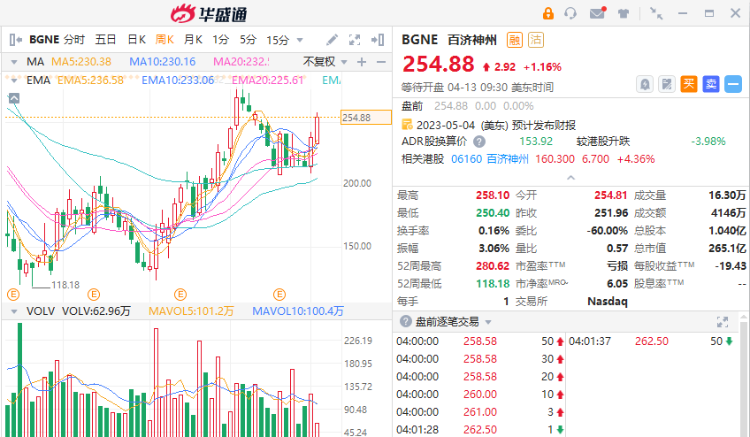Image resolution: width=750 pixels, height=437 pixels.
Task: Open the 不复权 adjustment dropdown
Action: pos(323,61)
